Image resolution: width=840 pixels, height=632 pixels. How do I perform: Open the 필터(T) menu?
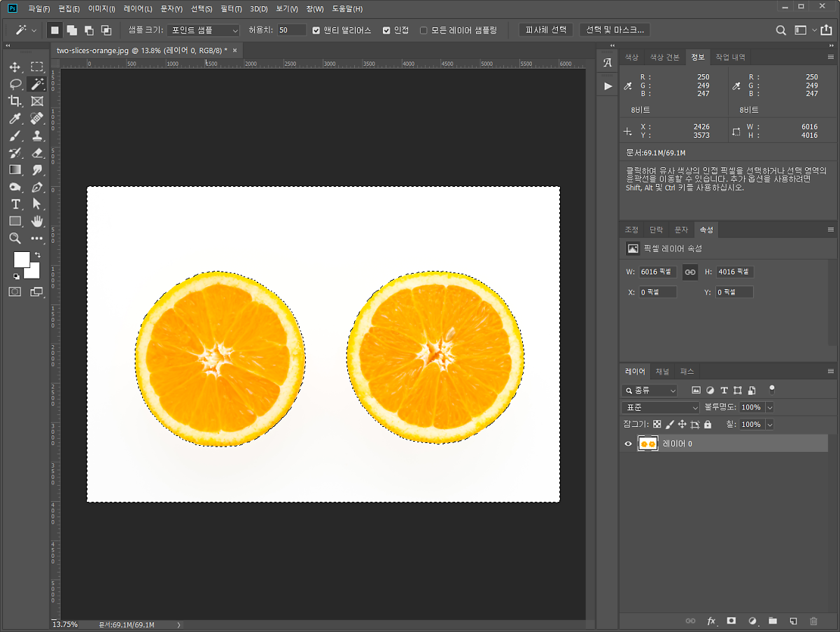click(x=231, y=9)
